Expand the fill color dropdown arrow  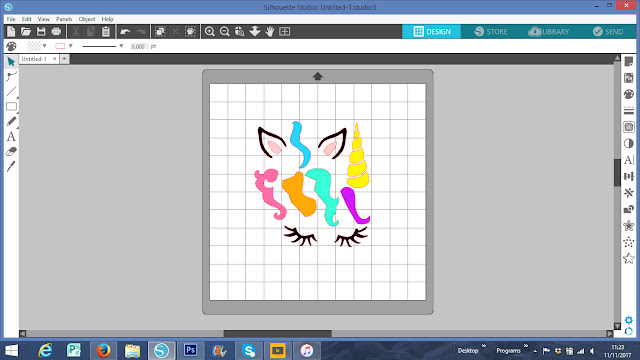[x=44, y=46]
